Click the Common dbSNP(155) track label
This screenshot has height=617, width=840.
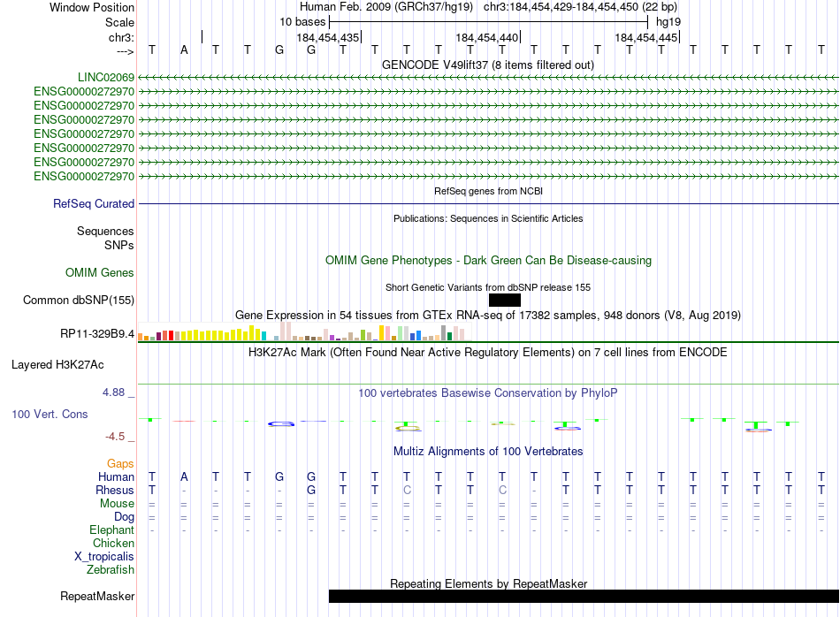79,300
